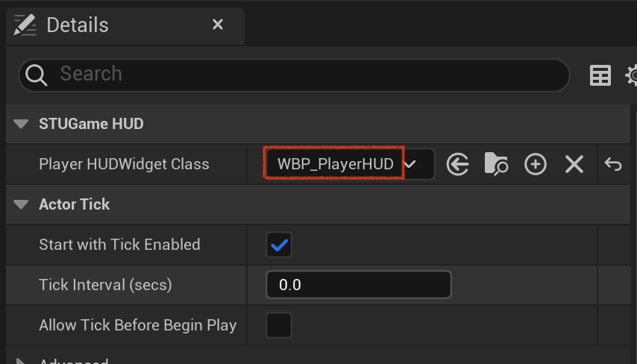Image resolution: width=637 pixels, height=364 pixels.
Task: Create new widget class with plus icon
Action: (x=535, y=165)
